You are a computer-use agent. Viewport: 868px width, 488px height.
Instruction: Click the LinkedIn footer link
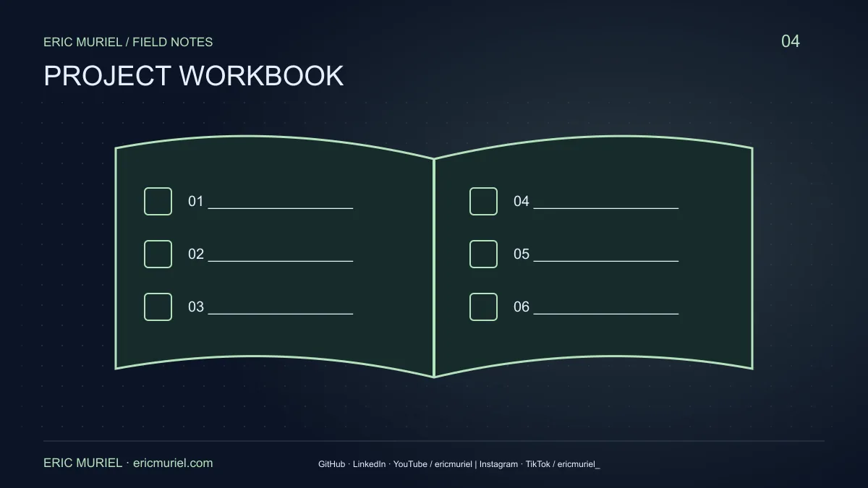coord(369,464)
